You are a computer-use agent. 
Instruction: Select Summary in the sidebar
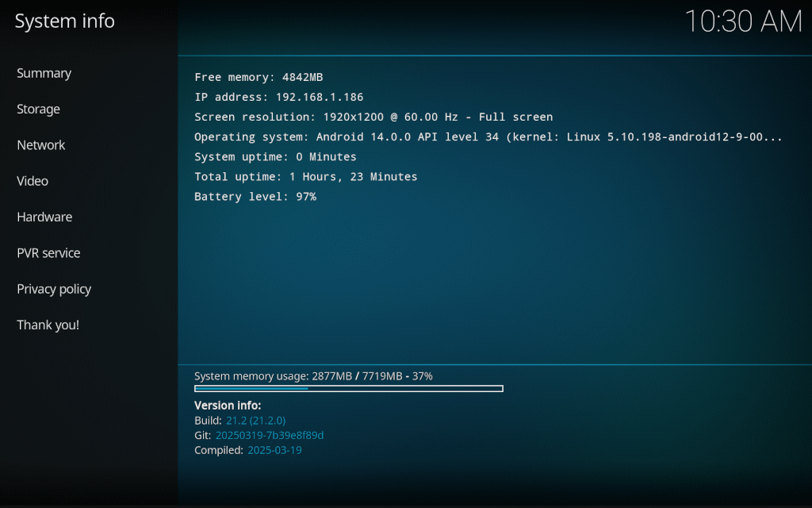click(x=44, y=73)
